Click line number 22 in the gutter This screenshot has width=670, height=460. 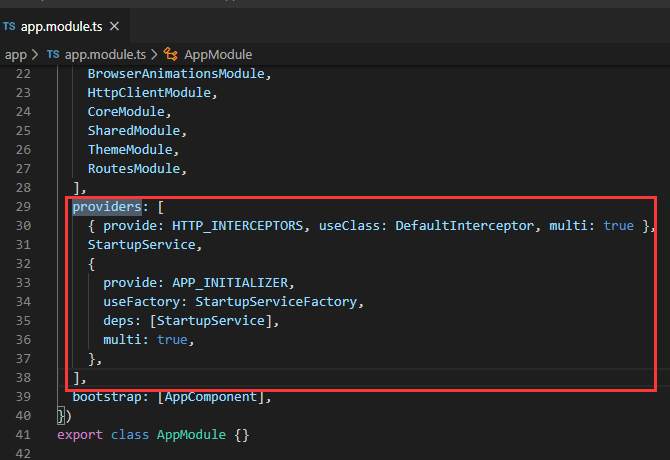23,74
